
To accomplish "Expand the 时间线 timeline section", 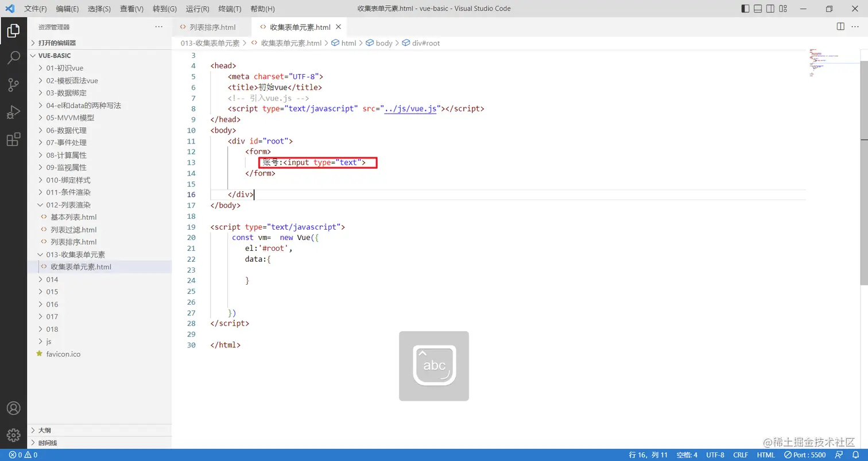I will coord(100,443).
